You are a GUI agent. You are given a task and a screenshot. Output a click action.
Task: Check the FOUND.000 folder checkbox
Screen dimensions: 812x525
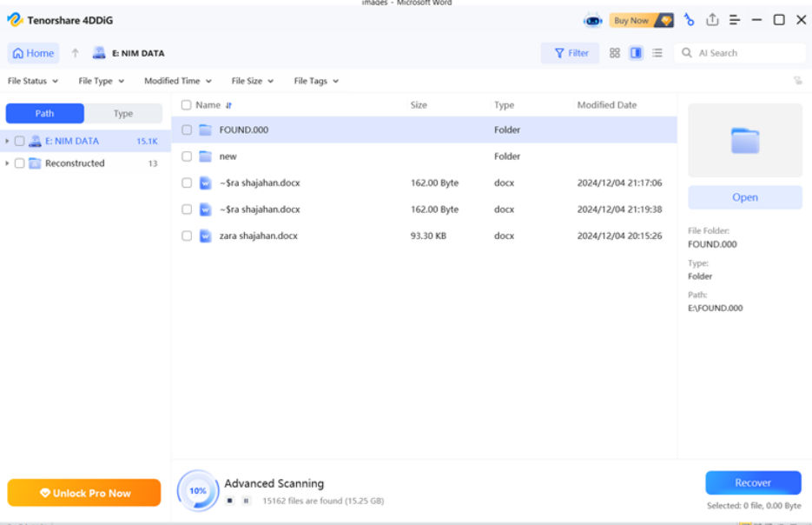click(x=187, y=130)
